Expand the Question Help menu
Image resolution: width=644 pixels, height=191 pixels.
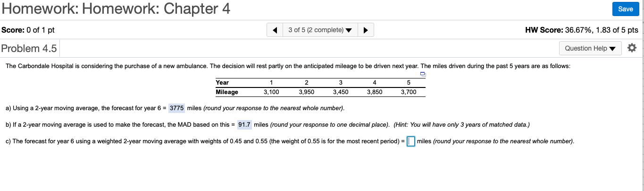pos(590,48)
